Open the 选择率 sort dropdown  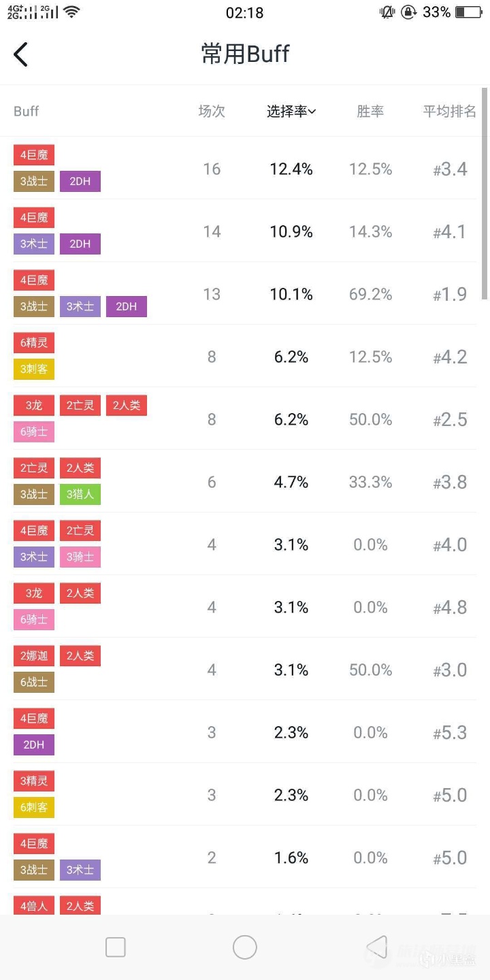tap(291, 112)
